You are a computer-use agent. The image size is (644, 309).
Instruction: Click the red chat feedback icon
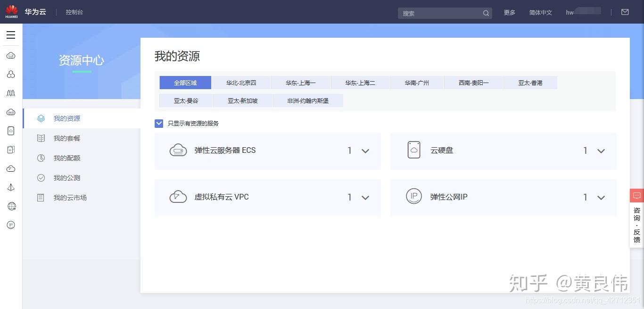tap(637, 196)
